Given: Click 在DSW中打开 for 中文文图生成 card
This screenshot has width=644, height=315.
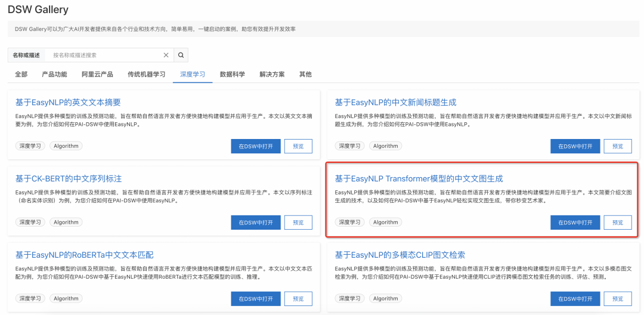Looking at the screenshot, I should [575, 223].
